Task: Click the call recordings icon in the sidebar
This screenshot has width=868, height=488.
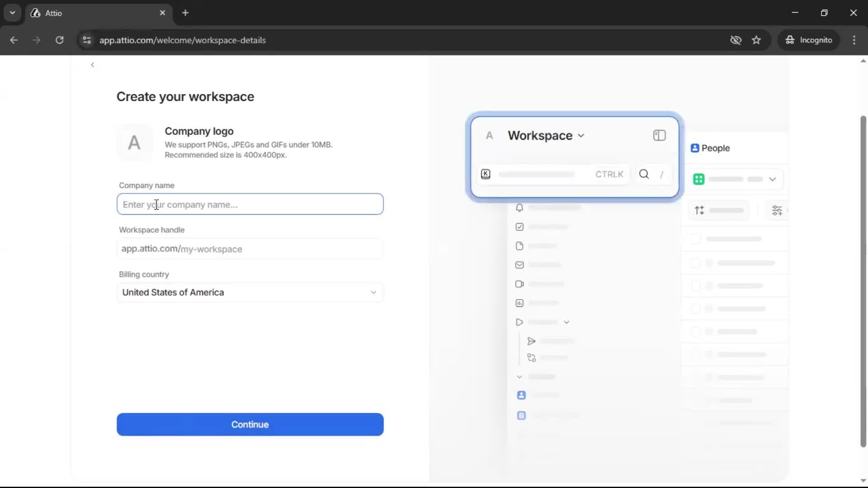Action: click(x=519, y=284)
